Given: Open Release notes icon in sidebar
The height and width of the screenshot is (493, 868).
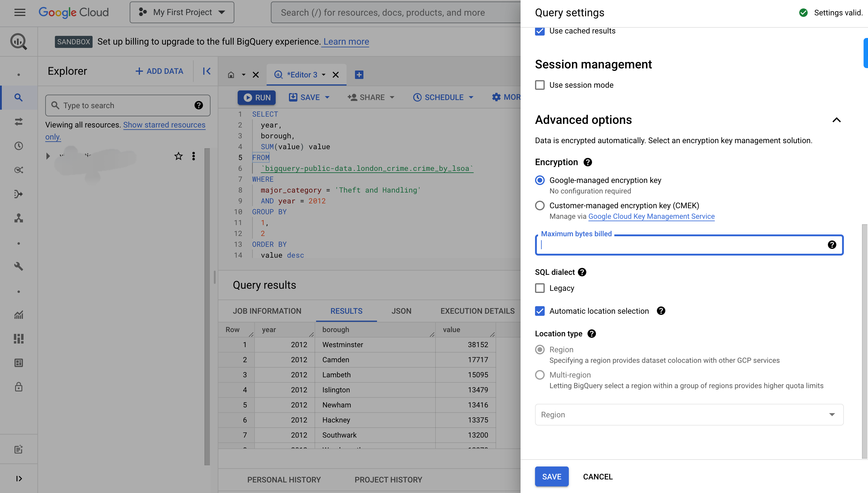Looking at the screenshot, I should tap(19, 449).
